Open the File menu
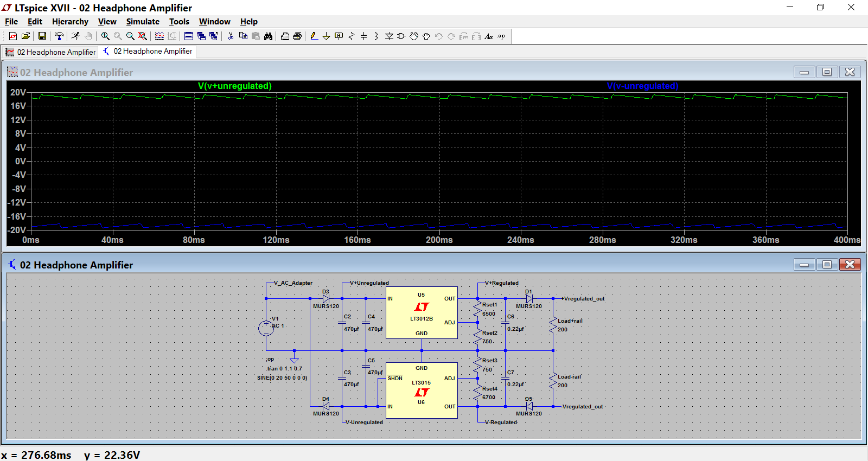The height and width of the screenshot is (461, 868). [11, 22]
